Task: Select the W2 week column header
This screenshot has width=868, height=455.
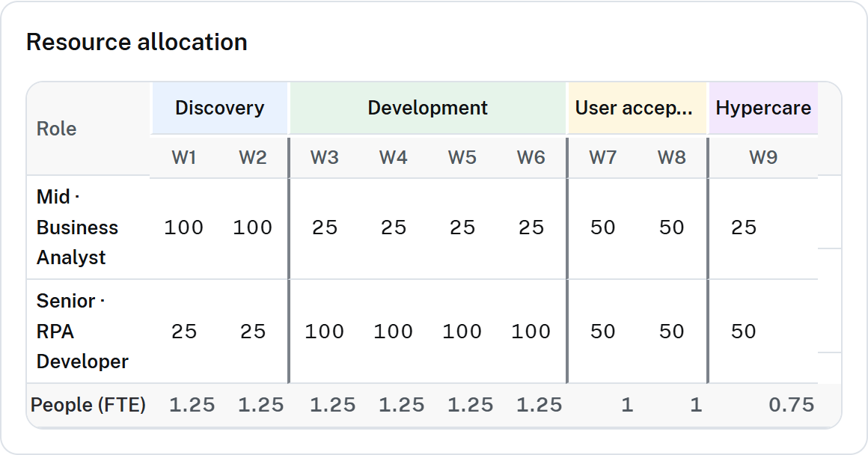Action: pyautogui.click(x=253, y=158)
